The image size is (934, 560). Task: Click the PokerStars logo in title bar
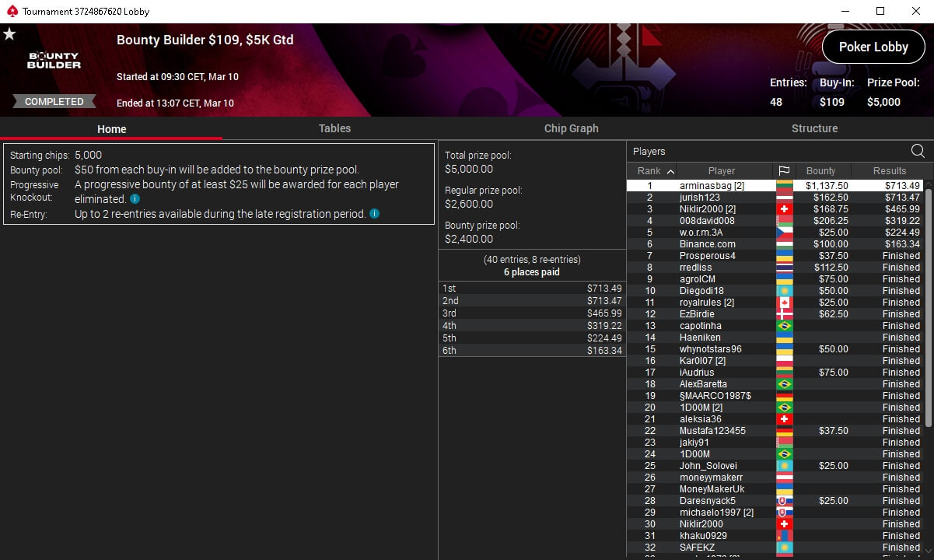click(x=10, y=11)
